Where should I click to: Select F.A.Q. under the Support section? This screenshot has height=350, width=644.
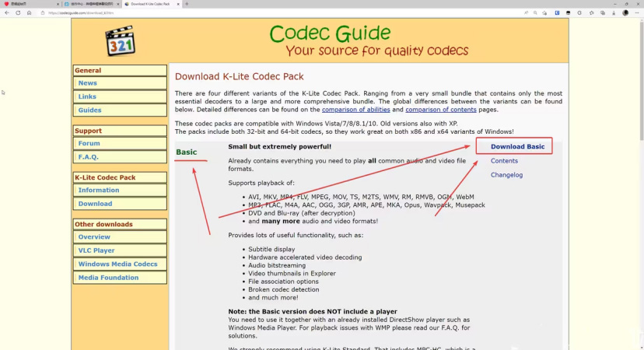[x=88, y=157]
